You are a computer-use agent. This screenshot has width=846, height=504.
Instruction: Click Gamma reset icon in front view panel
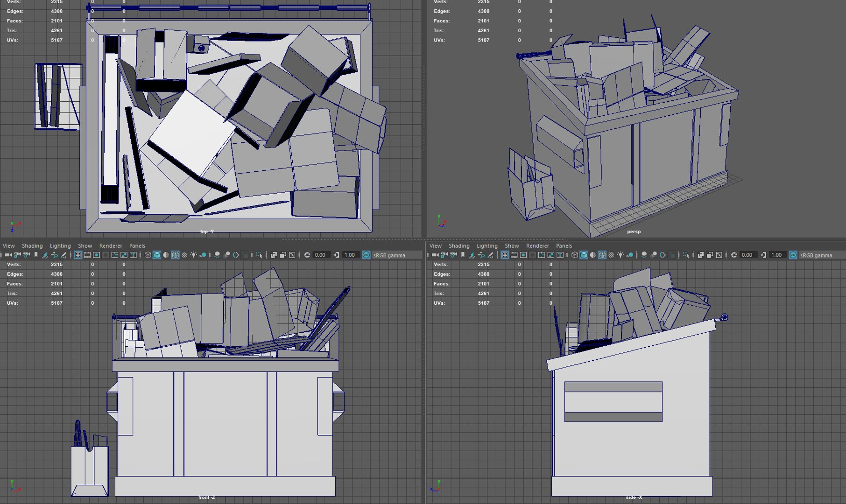337,255
